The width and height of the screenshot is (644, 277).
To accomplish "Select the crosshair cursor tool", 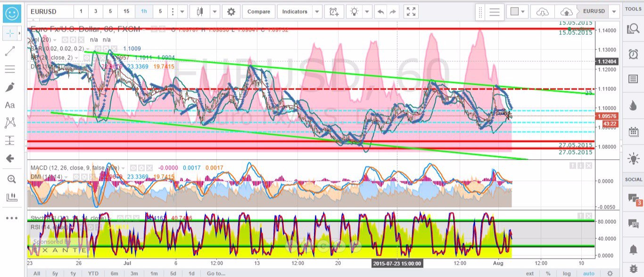I will pyautogui.click(x=9, y=34).
